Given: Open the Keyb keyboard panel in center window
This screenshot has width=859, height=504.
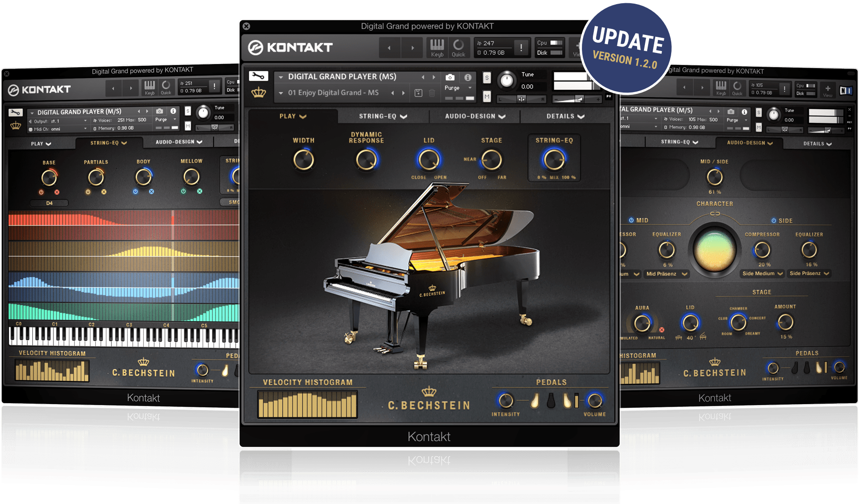Looking at the screenshot, I should pos(437,47).
